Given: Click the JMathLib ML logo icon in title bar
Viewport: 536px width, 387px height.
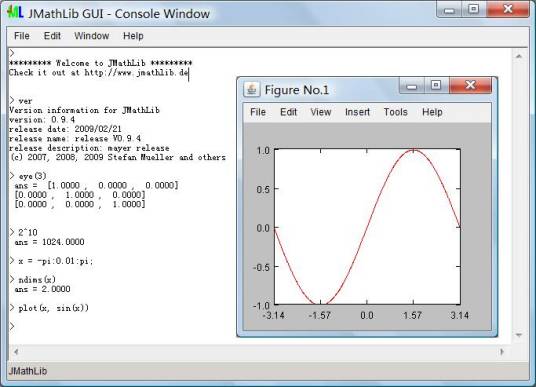Looking at the screenshot, I should [x=15, y=13].
